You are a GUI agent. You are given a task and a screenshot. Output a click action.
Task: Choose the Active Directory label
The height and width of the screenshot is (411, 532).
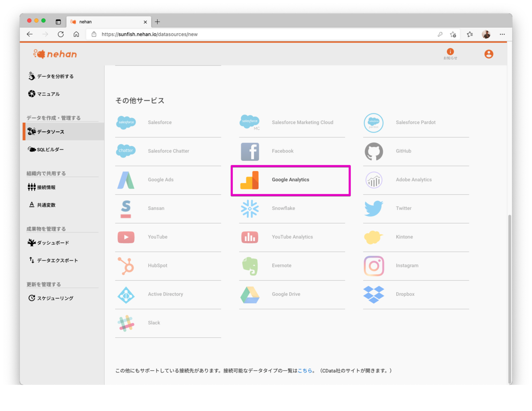coord(165,294)
